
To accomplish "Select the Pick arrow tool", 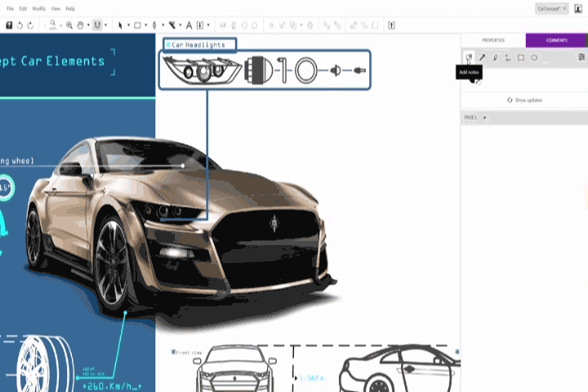I will coord(120,25).
